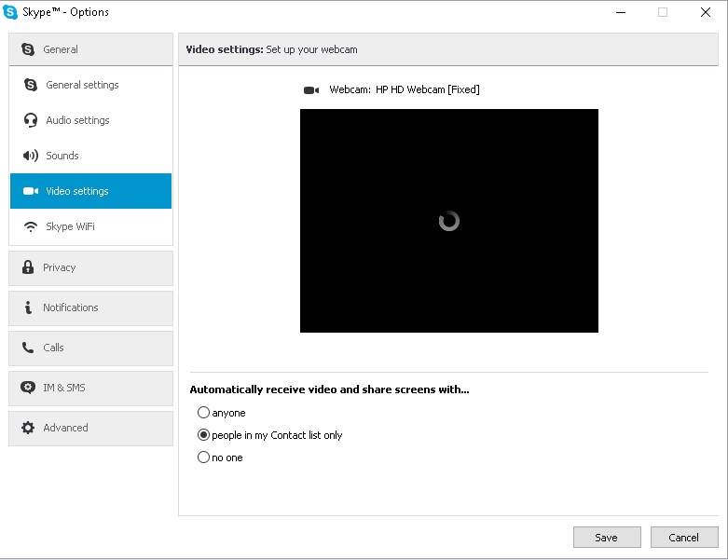Image resolution: width=728 pixels, height=560 pixels.
Task: Expand the Notifications section
Action: [91, 308]
